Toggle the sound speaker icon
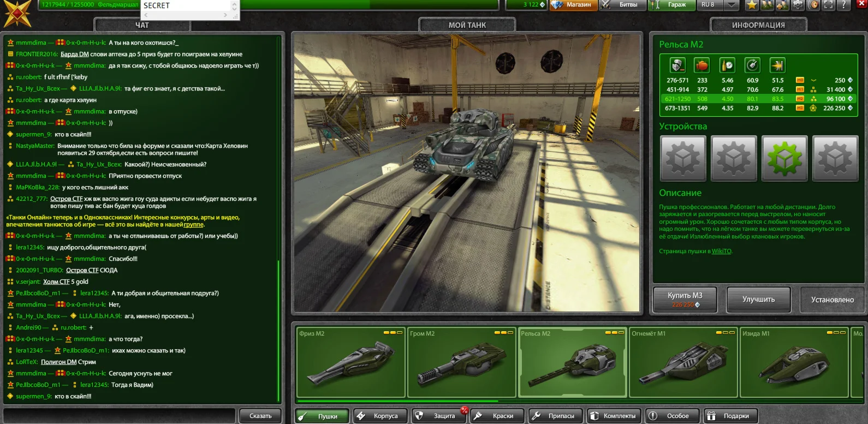 coord(813,5)
